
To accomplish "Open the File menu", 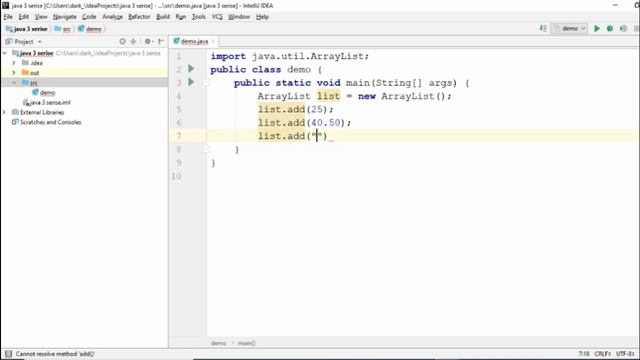I will [8, 17].
